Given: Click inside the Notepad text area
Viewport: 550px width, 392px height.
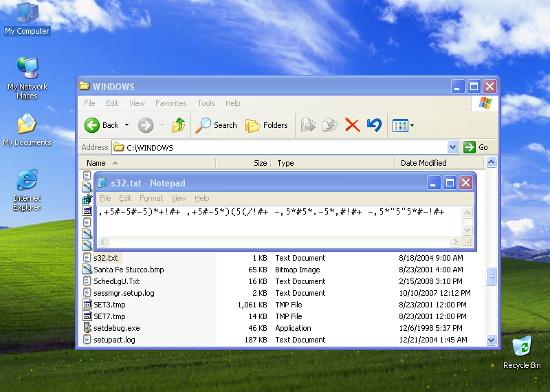Looking at the screenshot, I should coord(279,221).
